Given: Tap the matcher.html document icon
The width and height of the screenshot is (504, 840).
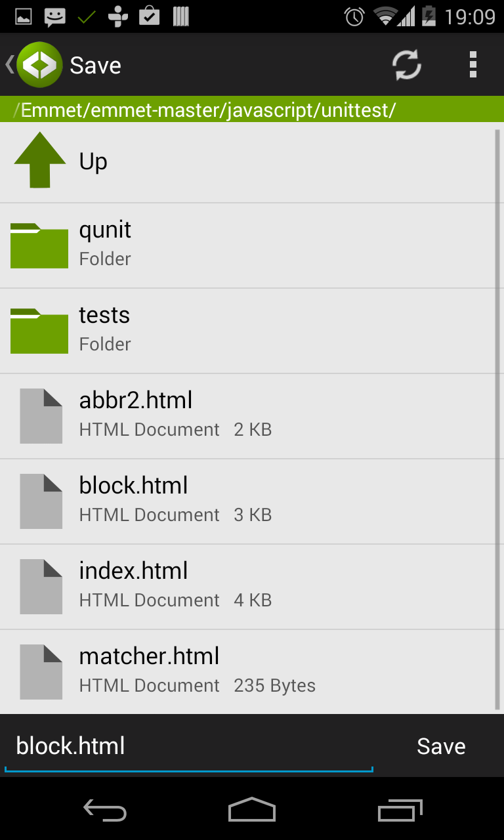Looking at the screenshot, I should tap(41, 672).
